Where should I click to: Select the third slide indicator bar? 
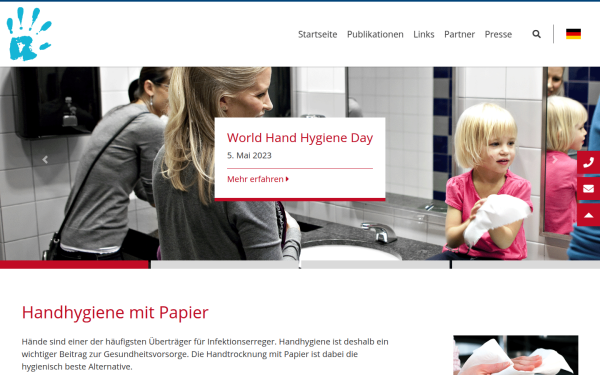[375, 264]
